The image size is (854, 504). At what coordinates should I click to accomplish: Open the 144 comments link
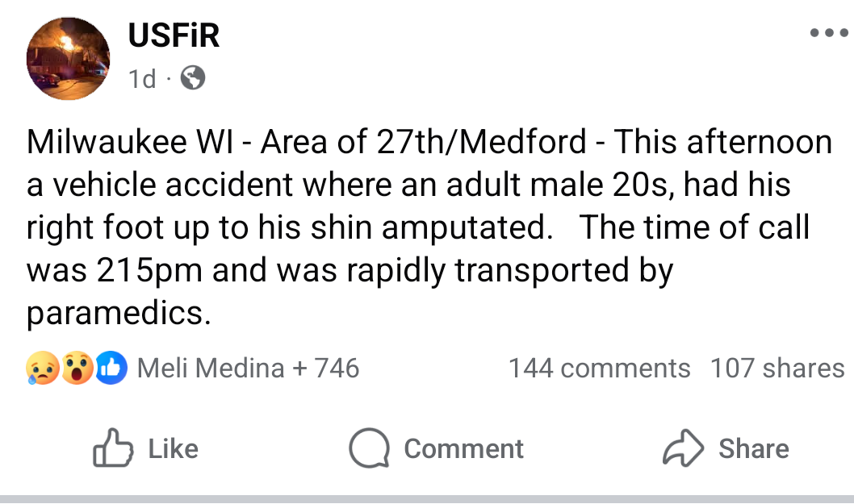(x=599, y=369)
